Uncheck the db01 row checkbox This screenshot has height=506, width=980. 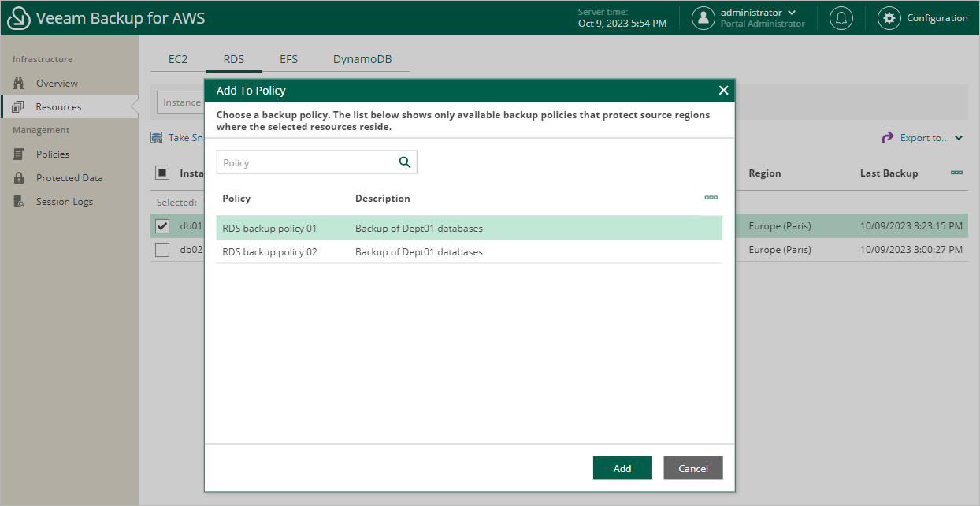tap(162, 226)
